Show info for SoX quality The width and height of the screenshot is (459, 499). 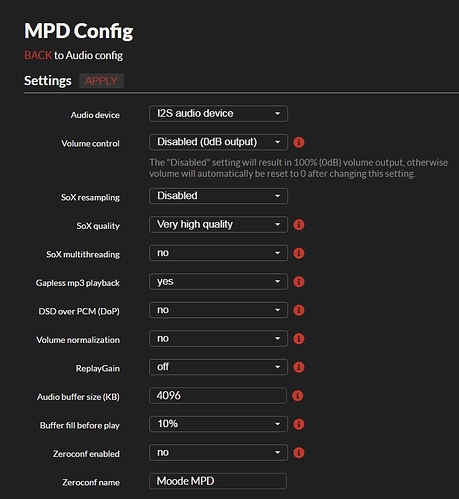click(299, 225)
